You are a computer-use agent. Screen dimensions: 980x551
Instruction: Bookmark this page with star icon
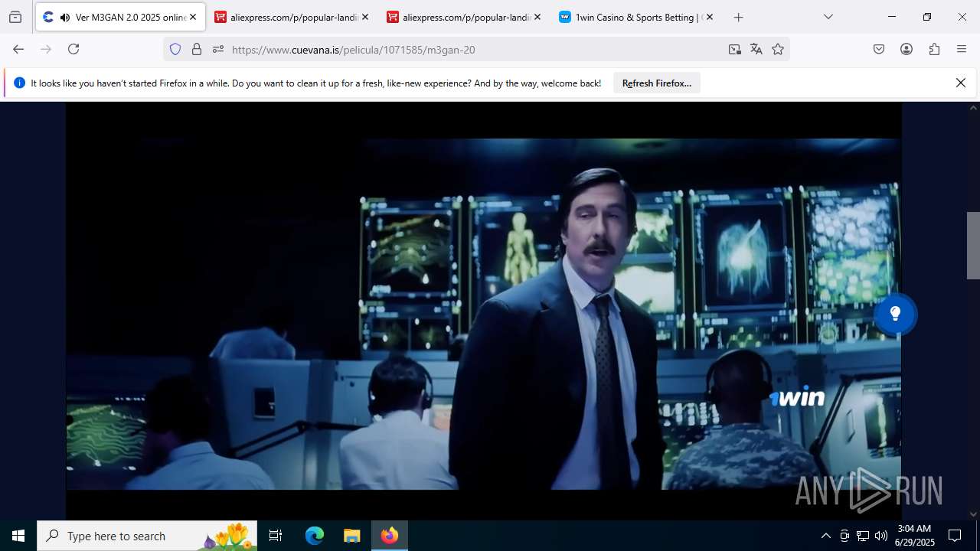tap(778, 49)
